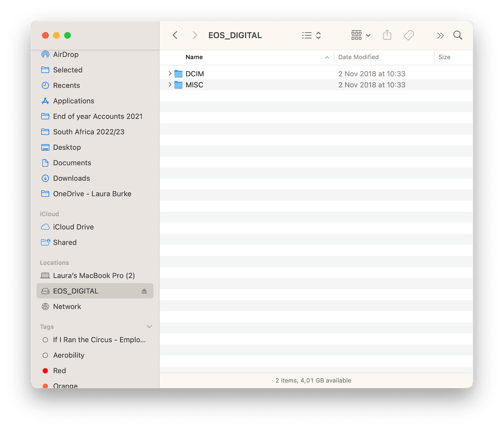The image size is (504, 429).
Task: Click the Share icon in the toolbar
Action: 387,35
